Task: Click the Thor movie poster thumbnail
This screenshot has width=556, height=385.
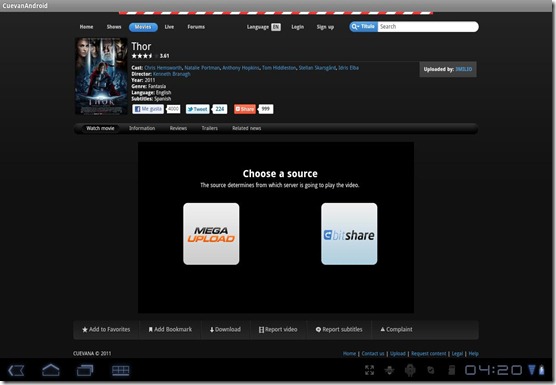Action: pyautogui.click(x=101, y=76)
